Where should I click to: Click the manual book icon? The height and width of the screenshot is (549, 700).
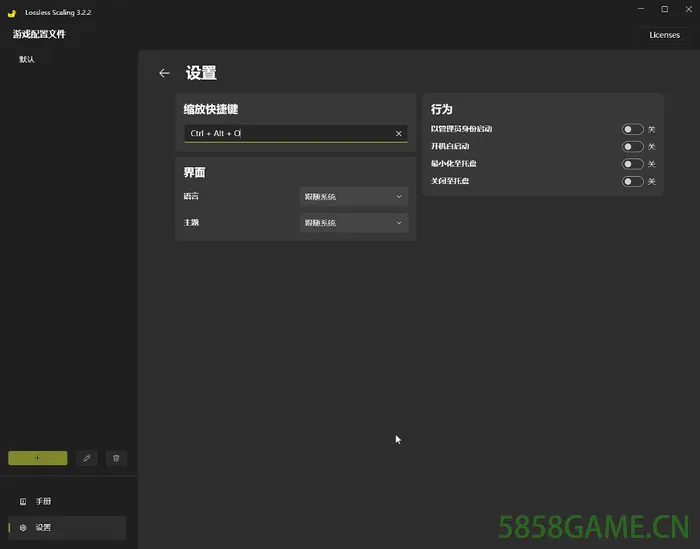pyautogui.click(x=23, y=501)
